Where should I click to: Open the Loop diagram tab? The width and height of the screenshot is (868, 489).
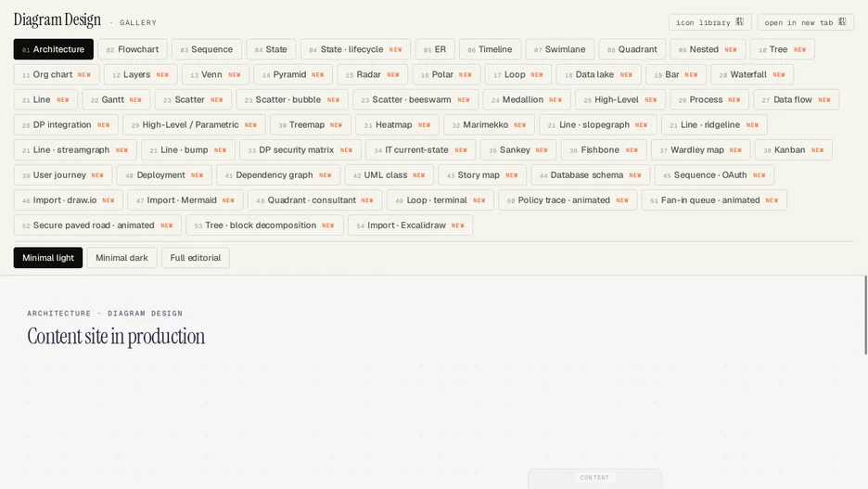[x=518, y=74]
